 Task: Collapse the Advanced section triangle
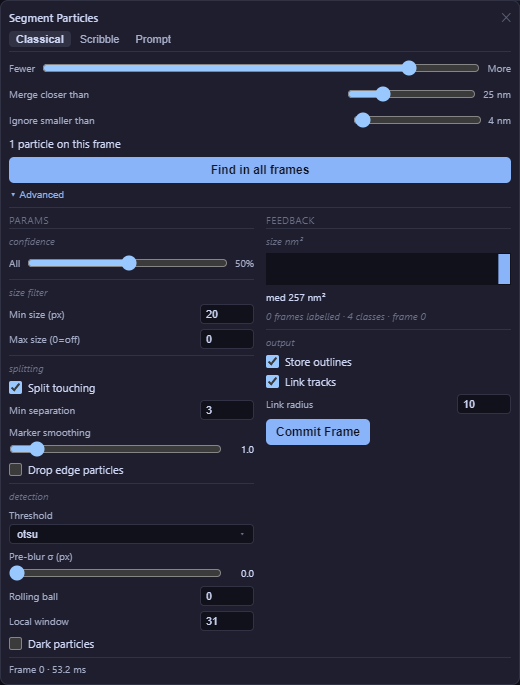click(x=13, y=194)
